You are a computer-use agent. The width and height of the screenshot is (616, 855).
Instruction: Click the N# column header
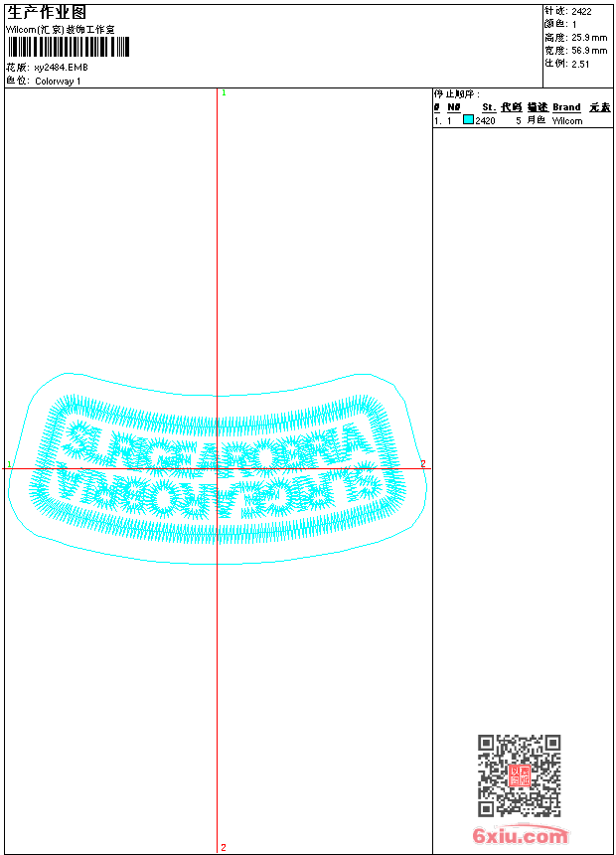pos(453,107)
